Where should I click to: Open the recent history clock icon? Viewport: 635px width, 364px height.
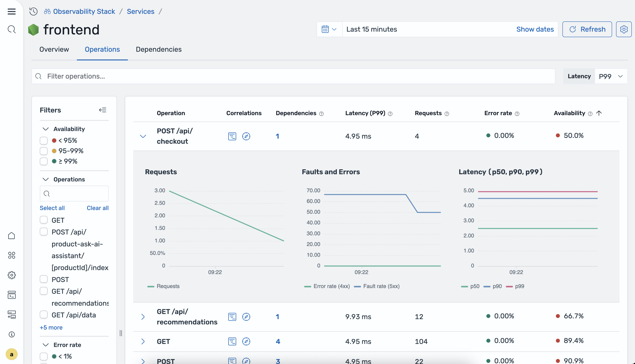click(33, 12)
